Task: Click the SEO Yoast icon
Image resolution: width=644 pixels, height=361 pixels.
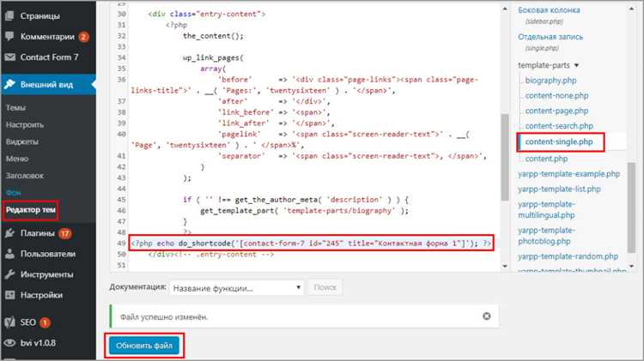Action: pyautogui.click(x=9, y=322)
